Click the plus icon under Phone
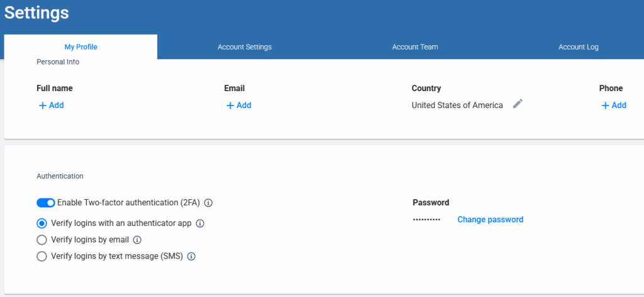644x297 pixels. (606, 105)
